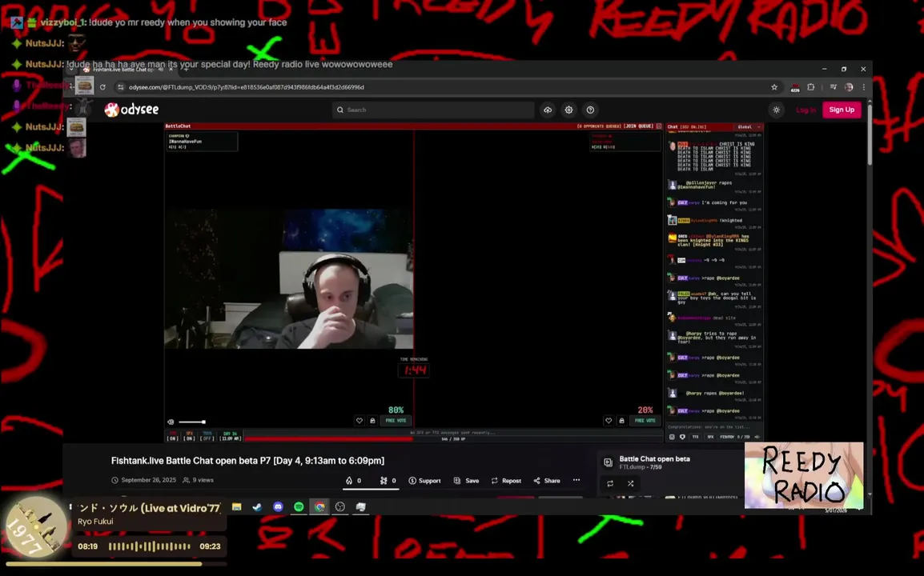
Task: Open the Global chat dropdown
Action: coord(749,126)
